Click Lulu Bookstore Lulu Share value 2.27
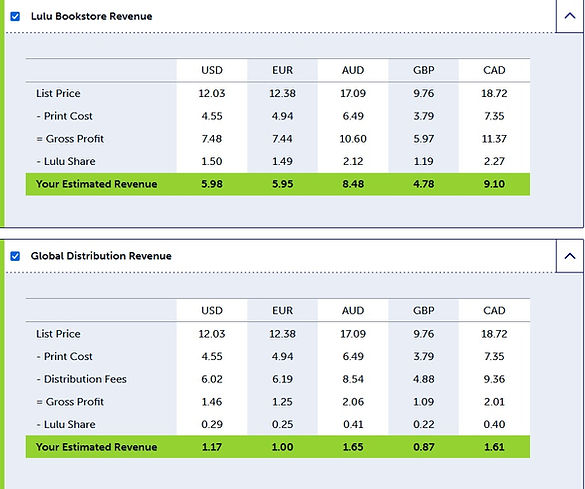This screenshot has width=585, height=489. click(494, 162)
